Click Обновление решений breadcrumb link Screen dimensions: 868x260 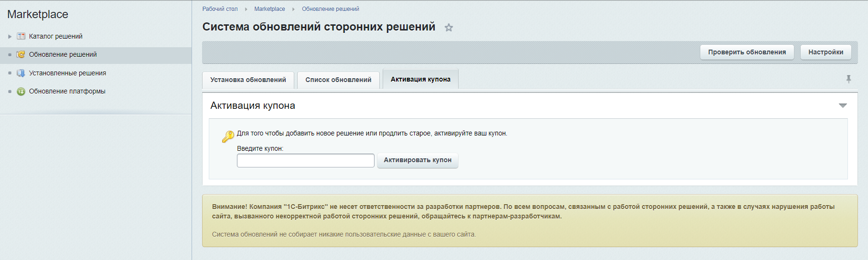click(330, 9)
